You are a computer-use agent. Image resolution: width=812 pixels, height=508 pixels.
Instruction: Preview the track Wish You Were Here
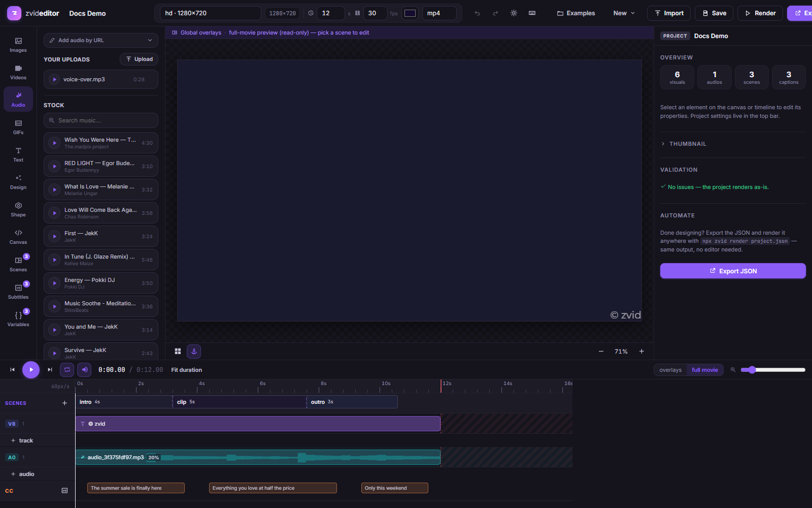(x=55, y=143)
